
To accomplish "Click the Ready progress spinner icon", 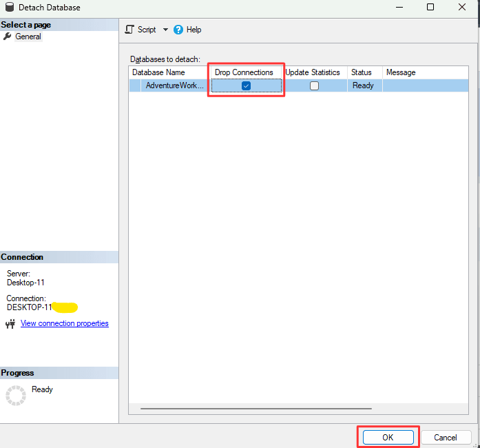I will (x=15, y=396).
